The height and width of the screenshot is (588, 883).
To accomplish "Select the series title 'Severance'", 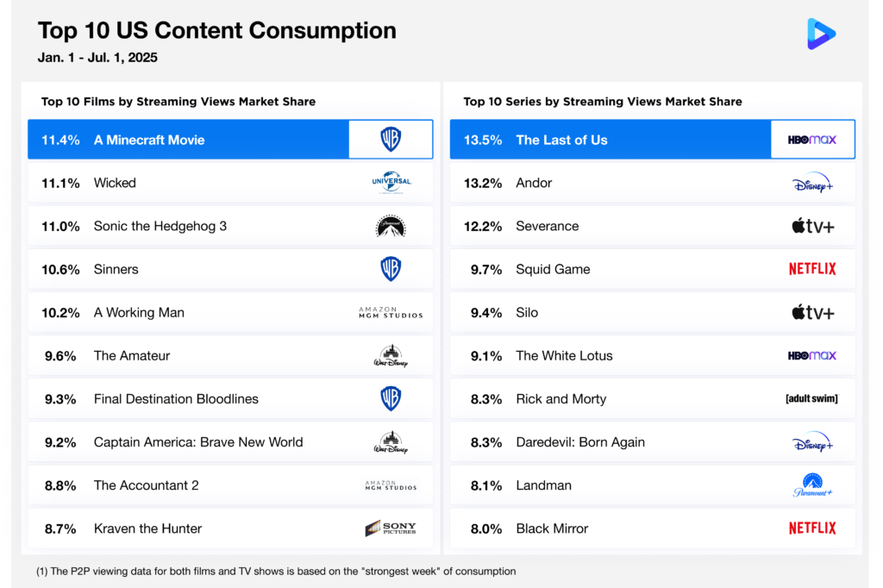I will tap(548, 227).
